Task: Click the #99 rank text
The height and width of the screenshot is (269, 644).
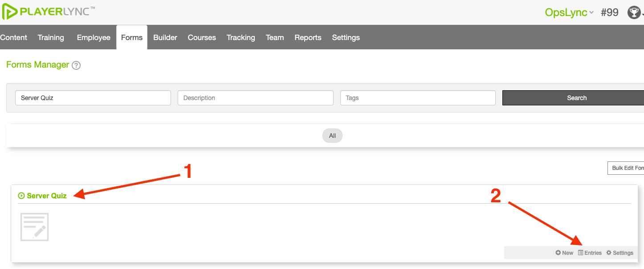Action: point(610,12)
